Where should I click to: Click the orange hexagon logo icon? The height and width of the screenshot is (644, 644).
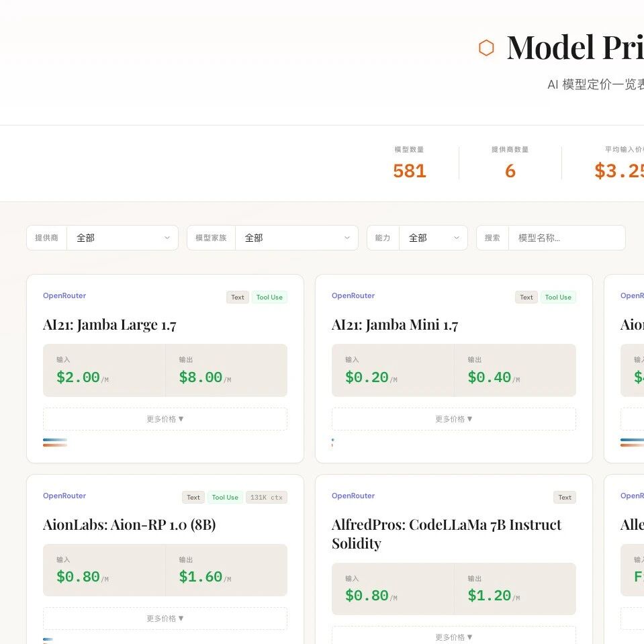point(486,48)
